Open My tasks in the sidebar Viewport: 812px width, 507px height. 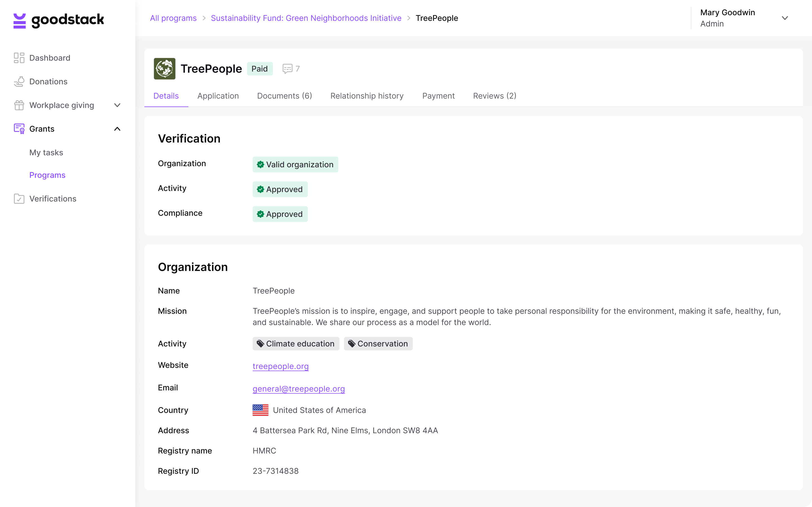[x=46, y=153]
